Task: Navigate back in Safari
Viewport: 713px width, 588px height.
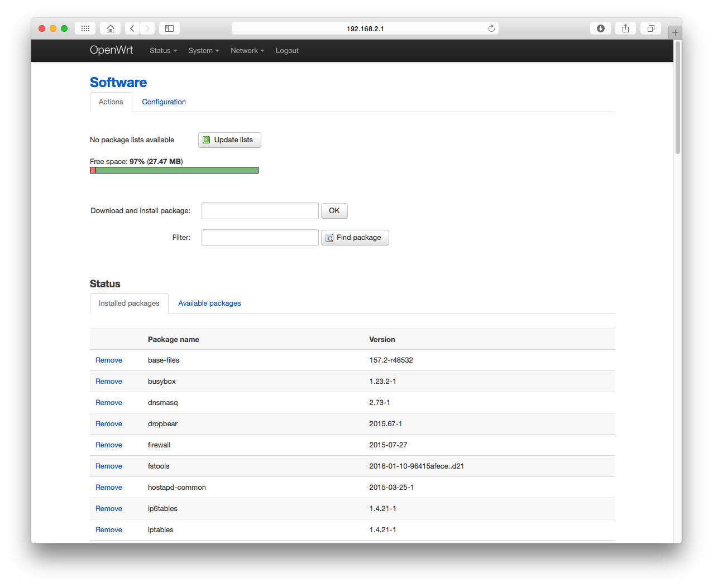Action: coord(132,28)
